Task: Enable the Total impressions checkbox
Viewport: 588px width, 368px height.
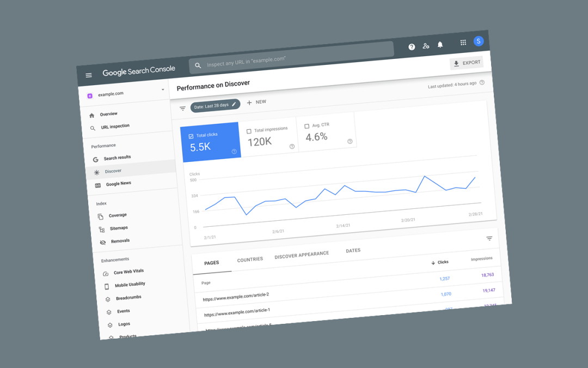Action: coord(249,131)
